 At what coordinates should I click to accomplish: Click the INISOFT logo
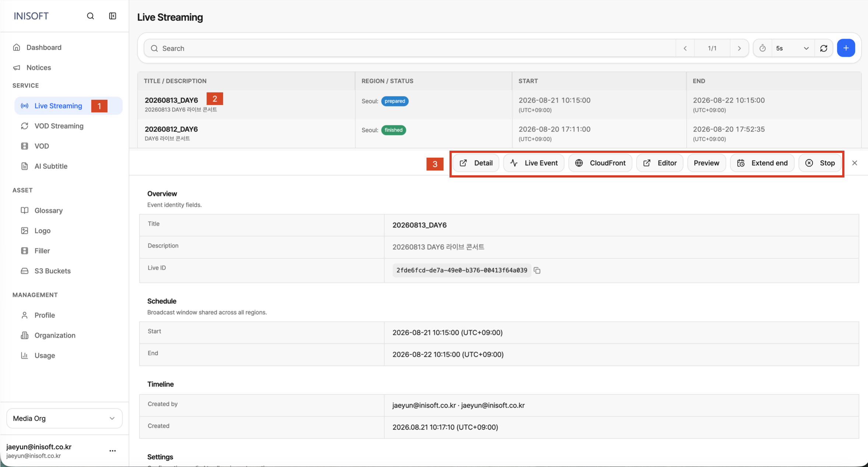click(x=31, y=16)
